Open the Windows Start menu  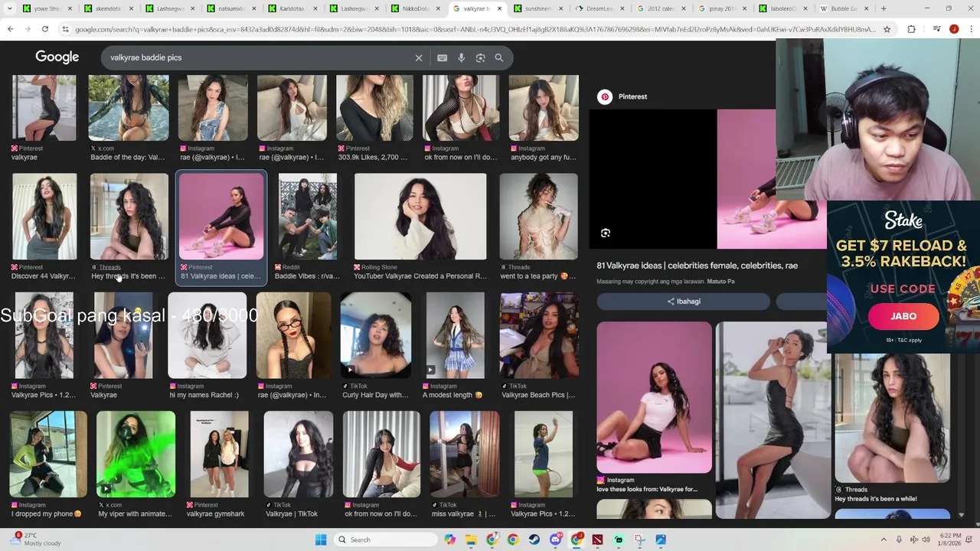click(321, 540)
